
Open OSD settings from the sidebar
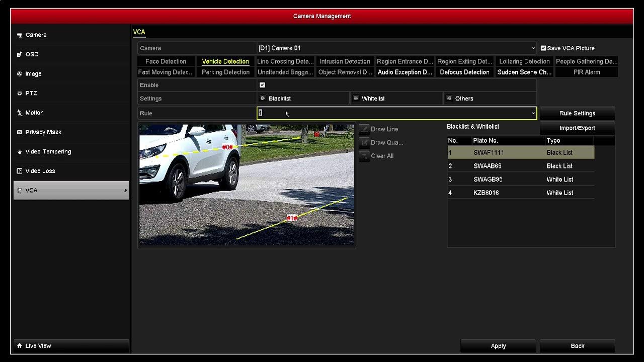20,54
